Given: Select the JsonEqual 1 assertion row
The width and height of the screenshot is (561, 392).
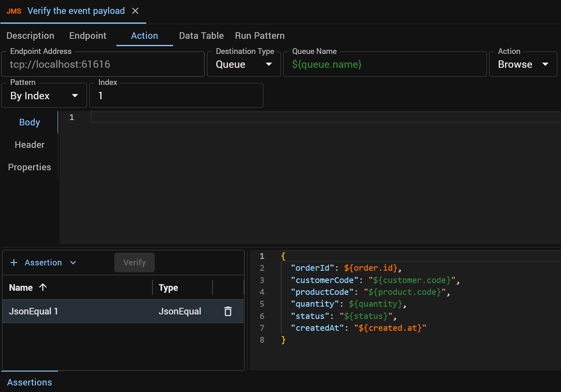Looking at the screenshot, I should (123, 311).
